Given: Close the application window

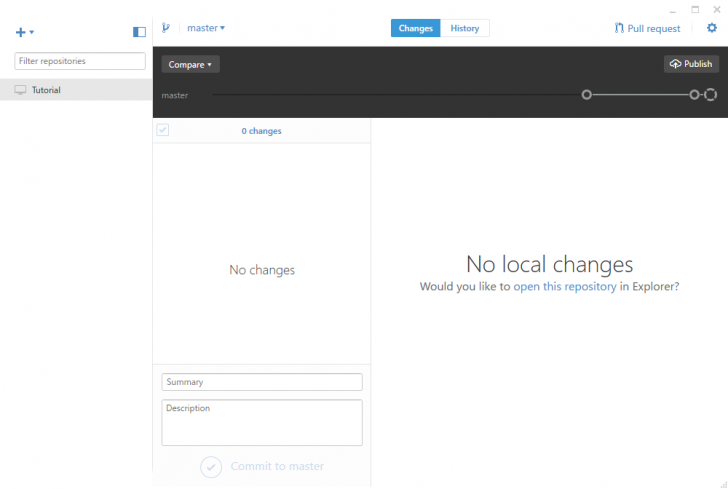Looking at the screenshot, I should coord(717,9).
